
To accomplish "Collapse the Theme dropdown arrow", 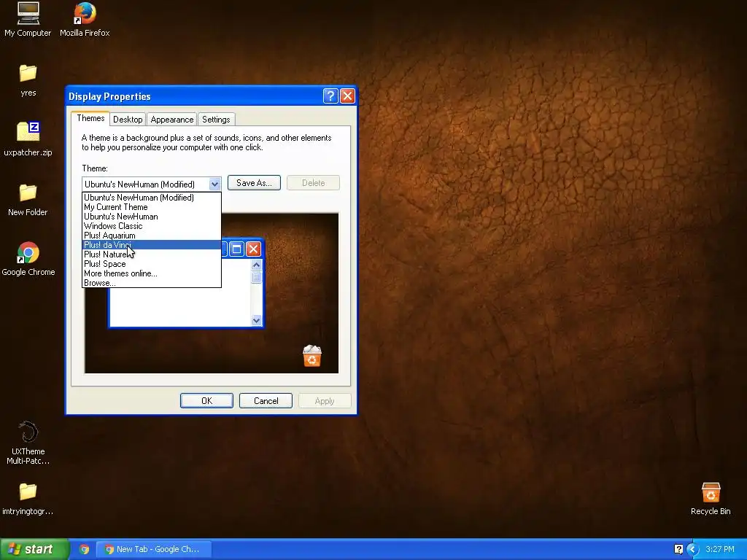I will [x=214, y=184].
